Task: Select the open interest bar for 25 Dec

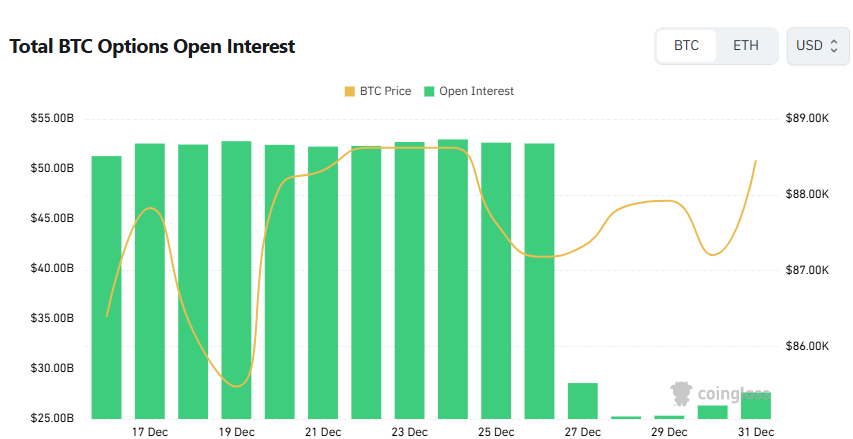Action: click(x=496, y=280)
